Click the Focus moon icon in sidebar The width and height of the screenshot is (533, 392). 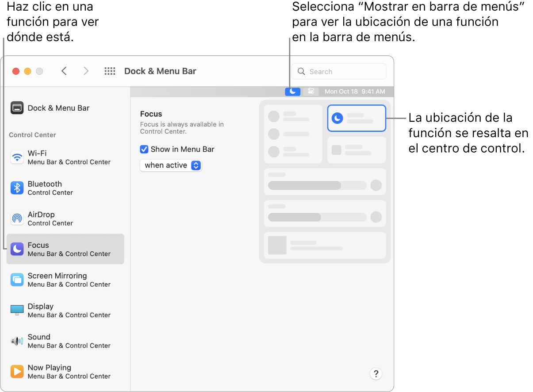click(x=17, y=249)
